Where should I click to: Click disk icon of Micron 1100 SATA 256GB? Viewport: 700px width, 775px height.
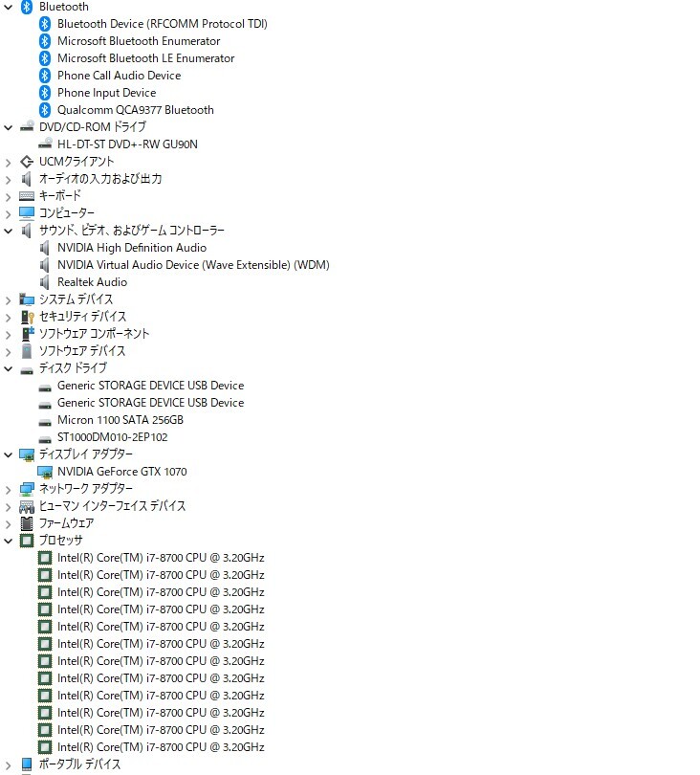click(x=45, y=423)
